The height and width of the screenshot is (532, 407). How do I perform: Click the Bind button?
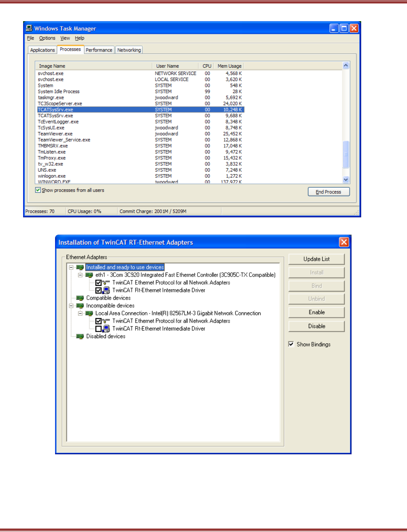coord(317,285)
